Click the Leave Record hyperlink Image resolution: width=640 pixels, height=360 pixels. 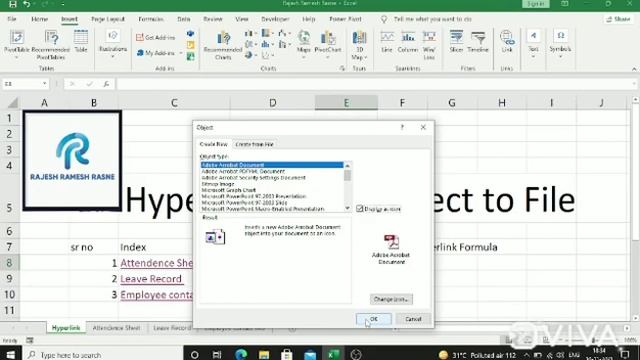point(151,279)
